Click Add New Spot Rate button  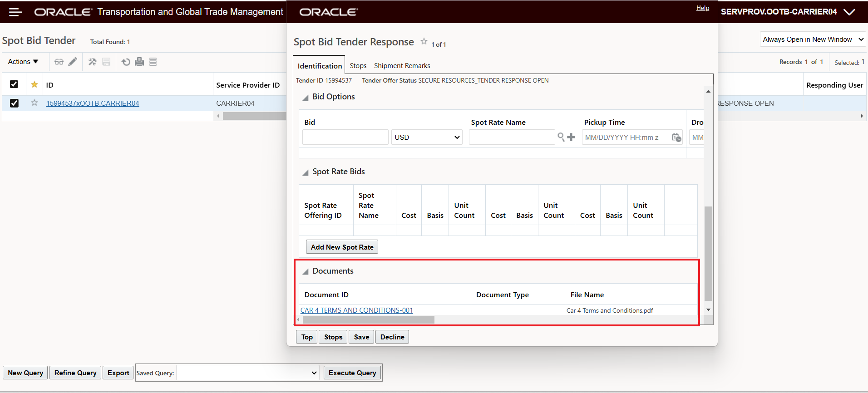(342, 247)
